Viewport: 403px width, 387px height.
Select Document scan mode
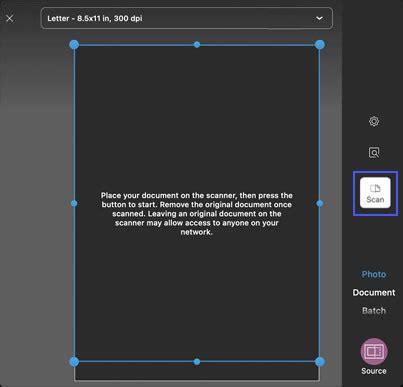point(374,293)
